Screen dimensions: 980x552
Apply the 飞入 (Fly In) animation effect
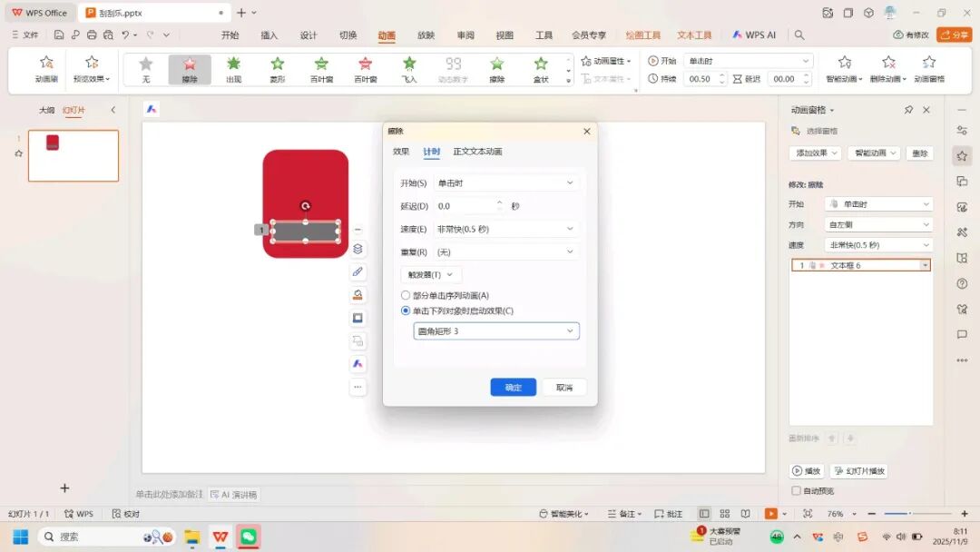(x=409, y=69)
